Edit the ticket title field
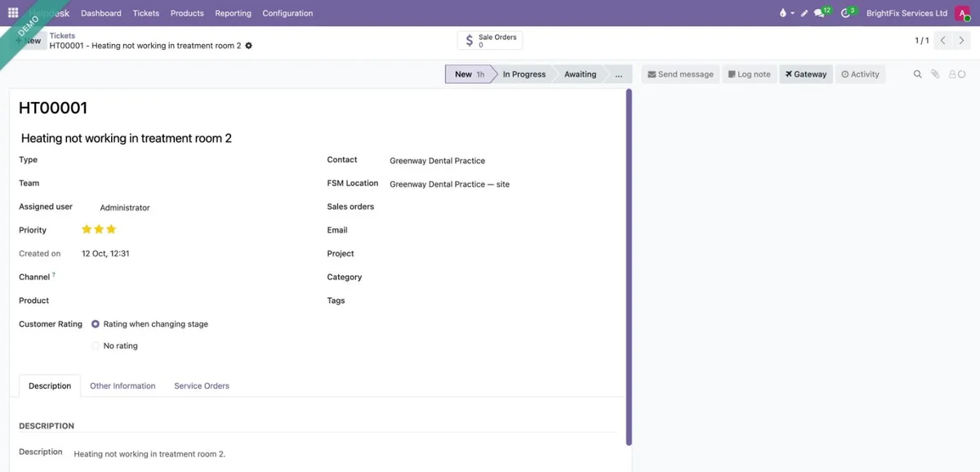The width and height of the screenshot is (980, 472). (316, 139)
